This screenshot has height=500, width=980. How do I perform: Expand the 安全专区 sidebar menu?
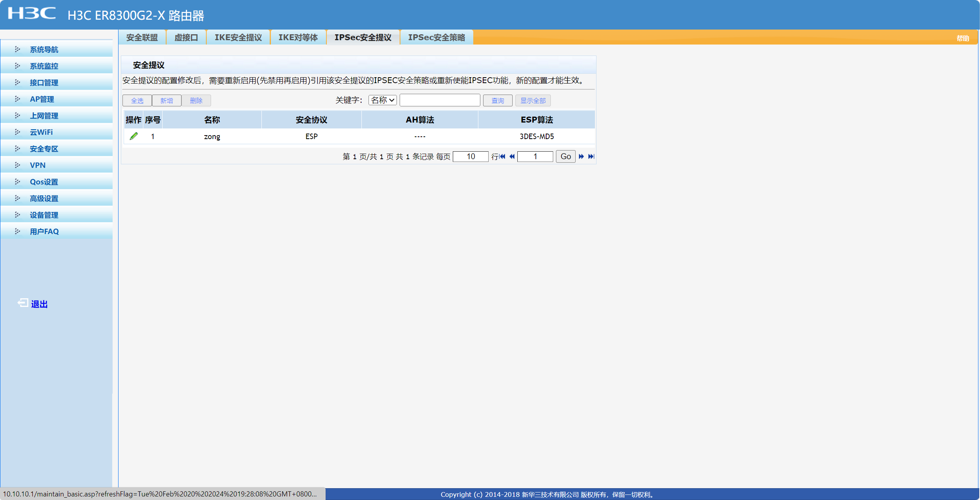(44, 149)
